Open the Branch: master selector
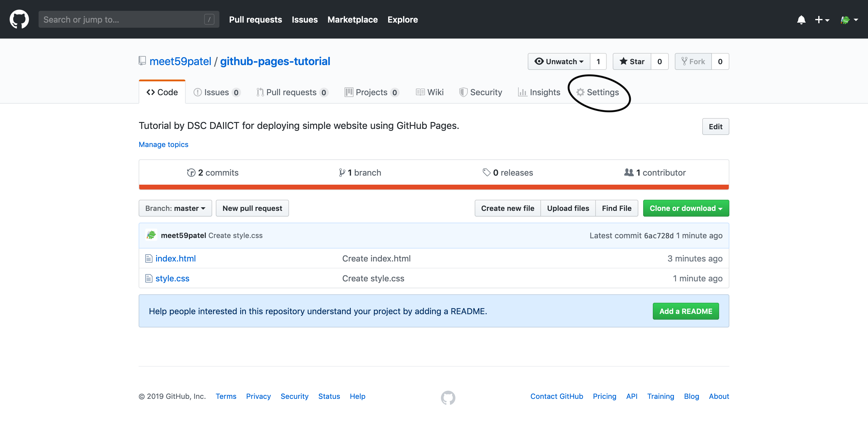 click(175, 208)
